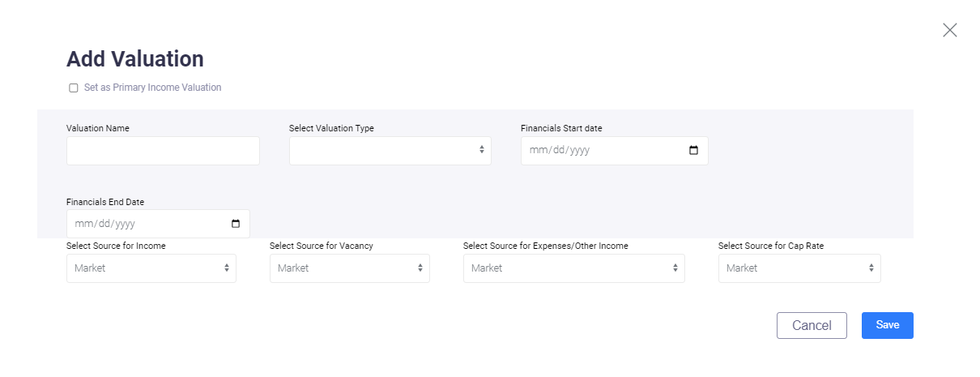Click the Financials Start date mm/dd/yyyy field

(x=615, y=151)
